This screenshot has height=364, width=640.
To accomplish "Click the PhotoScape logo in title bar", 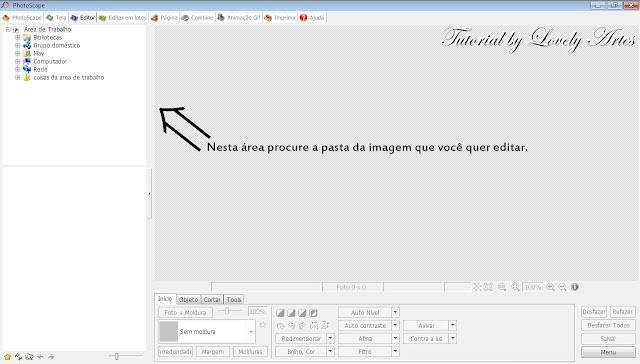I will click(5, 5).
